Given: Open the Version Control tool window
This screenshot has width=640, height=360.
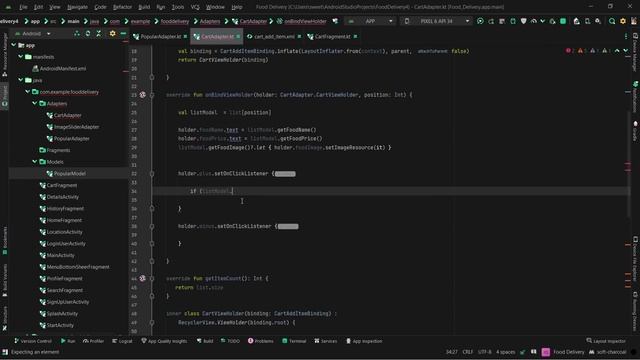Looking at the screenshot, I should point(33,341).
